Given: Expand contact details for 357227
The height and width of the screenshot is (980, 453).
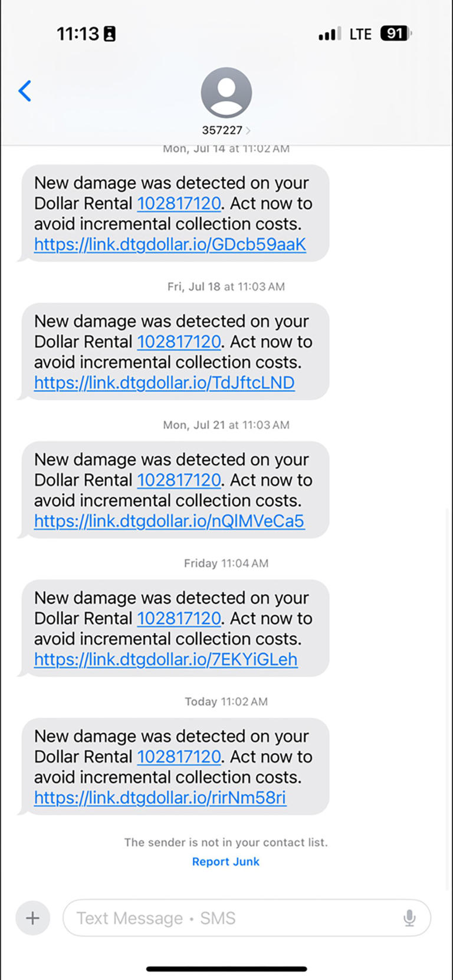Looking at the screenshot, I should tap(226, 130).
